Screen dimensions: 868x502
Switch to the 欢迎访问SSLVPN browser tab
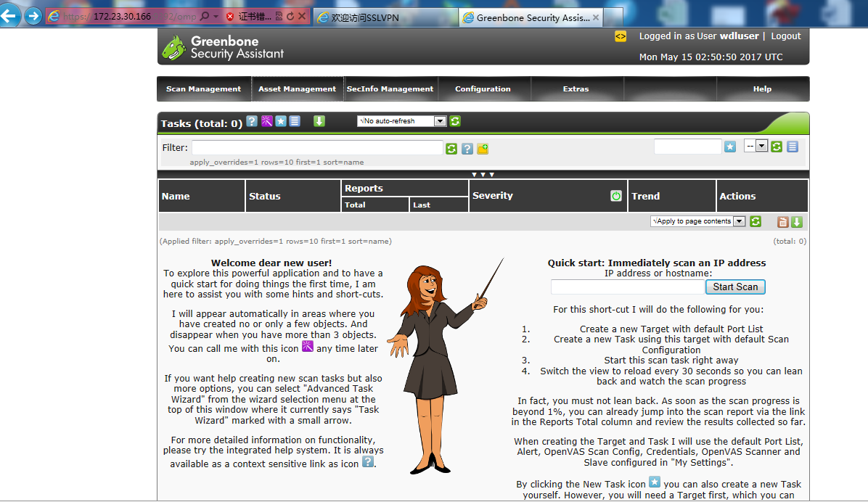coord(385,17)
